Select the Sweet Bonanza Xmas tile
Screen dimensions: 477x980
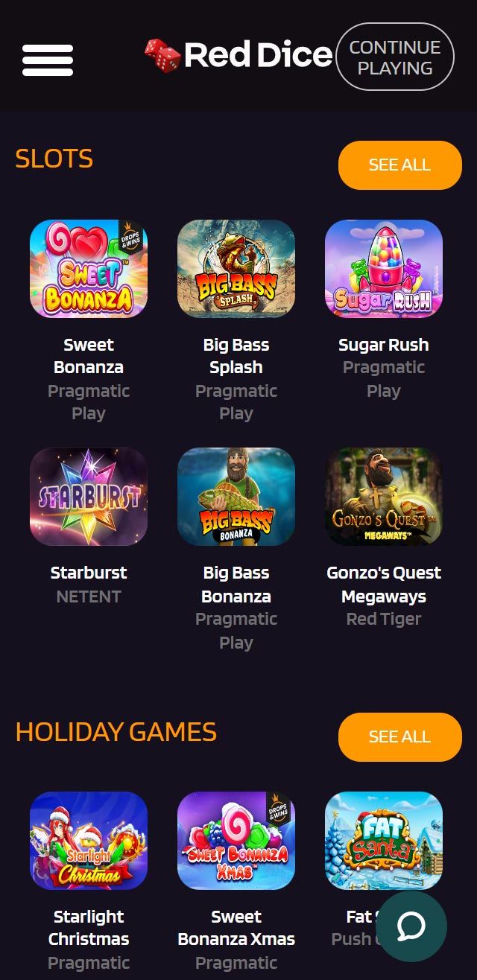236,841
